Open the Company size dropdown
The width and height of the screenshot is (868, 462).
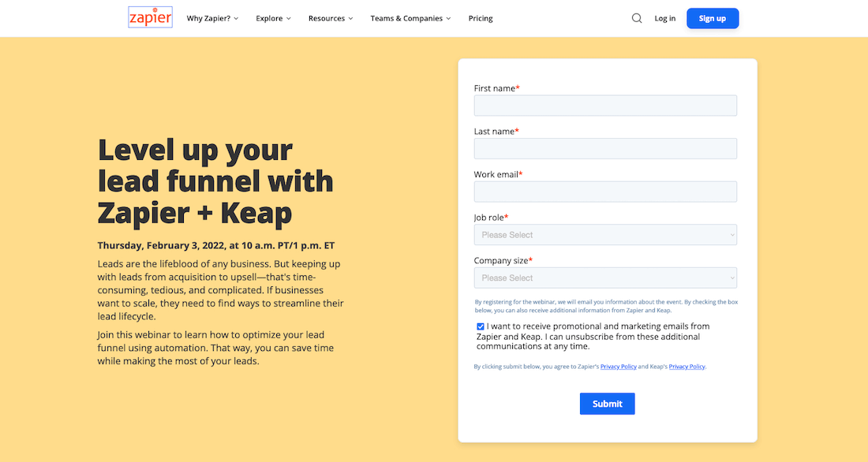(x=605, y=278)
